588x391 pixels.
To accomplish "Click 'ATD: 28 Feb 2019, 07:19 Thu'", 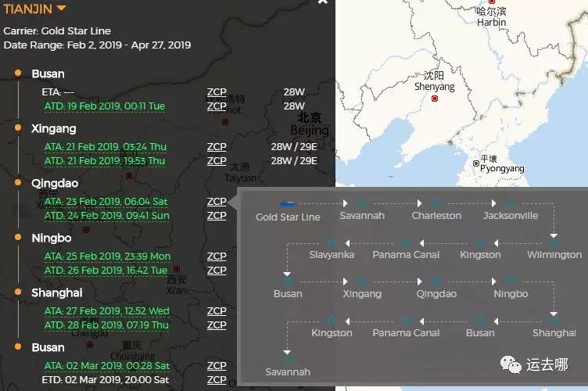I will click(106, 325).
